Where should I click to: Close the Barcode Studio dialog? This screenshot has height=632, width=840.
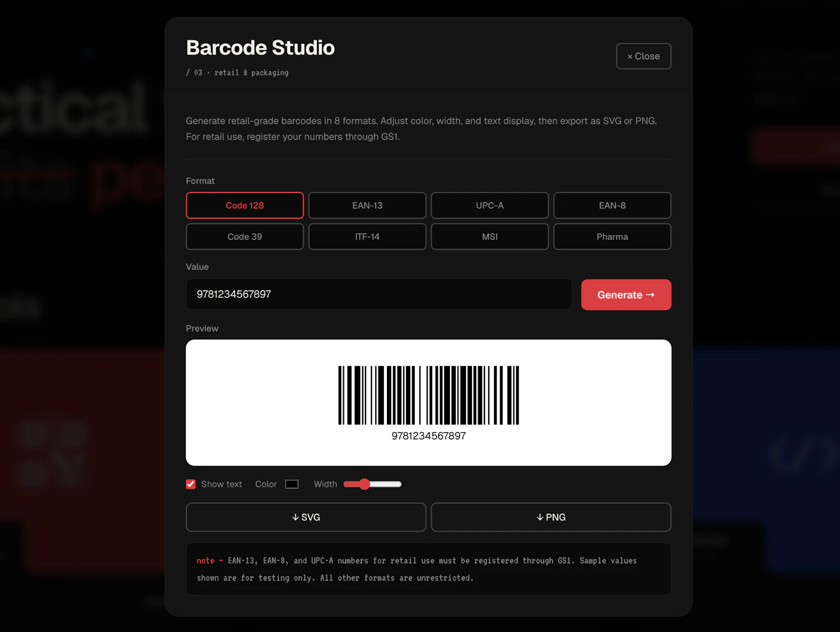coord(644,56)
